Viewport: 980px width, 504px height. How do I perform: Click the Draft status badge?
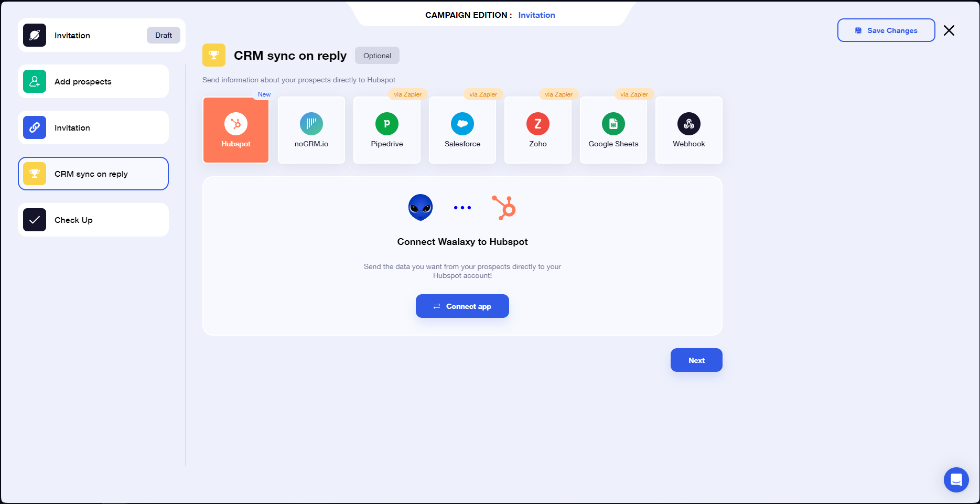pos(164,35)
